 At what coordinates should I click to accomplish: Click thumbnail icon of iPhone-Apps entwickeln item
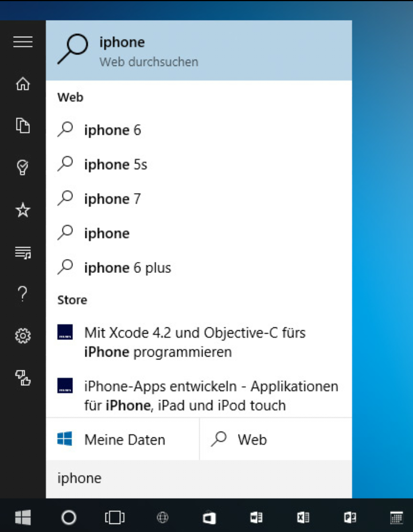(x=65, y=385)
